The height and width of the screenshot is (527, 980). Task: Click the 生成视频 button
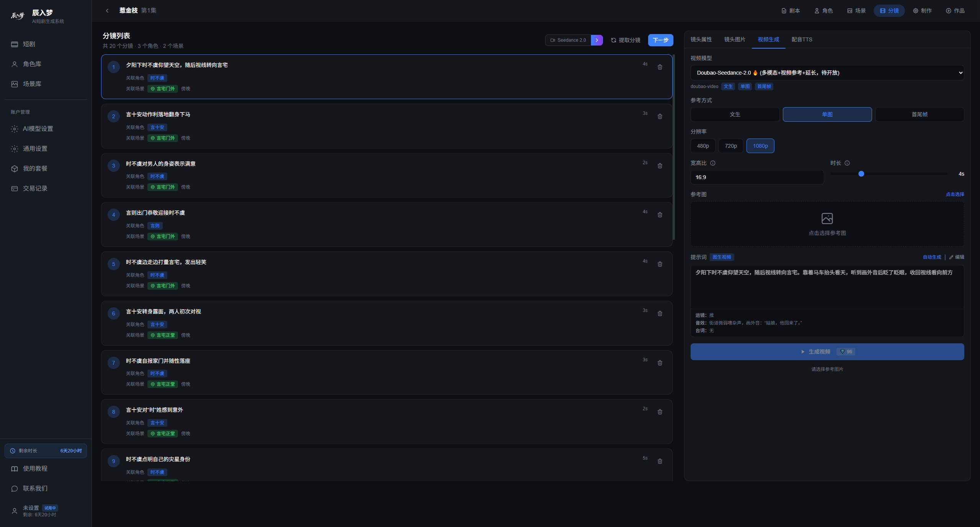(827, 352)
